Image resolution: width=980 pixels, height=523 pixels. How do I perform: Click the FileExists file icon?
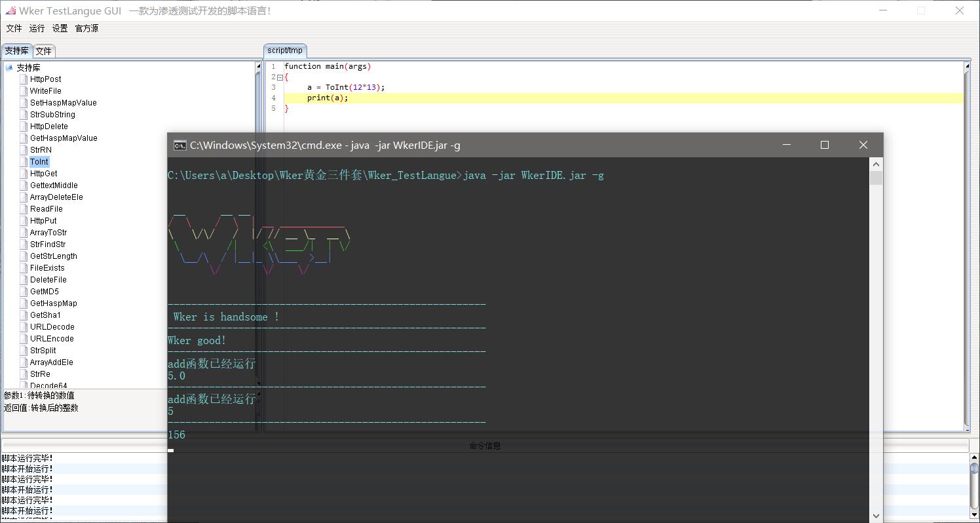point(24,268)
